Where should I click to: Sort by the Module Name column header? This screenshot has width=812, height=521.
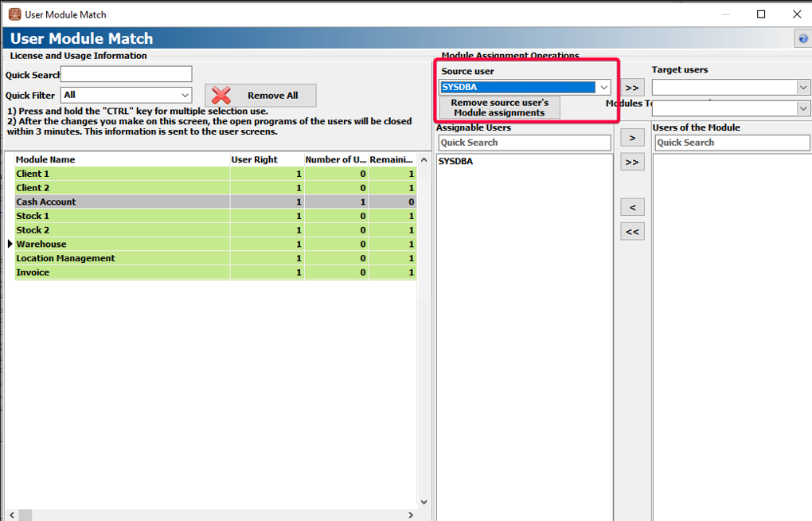coord(119,159)
